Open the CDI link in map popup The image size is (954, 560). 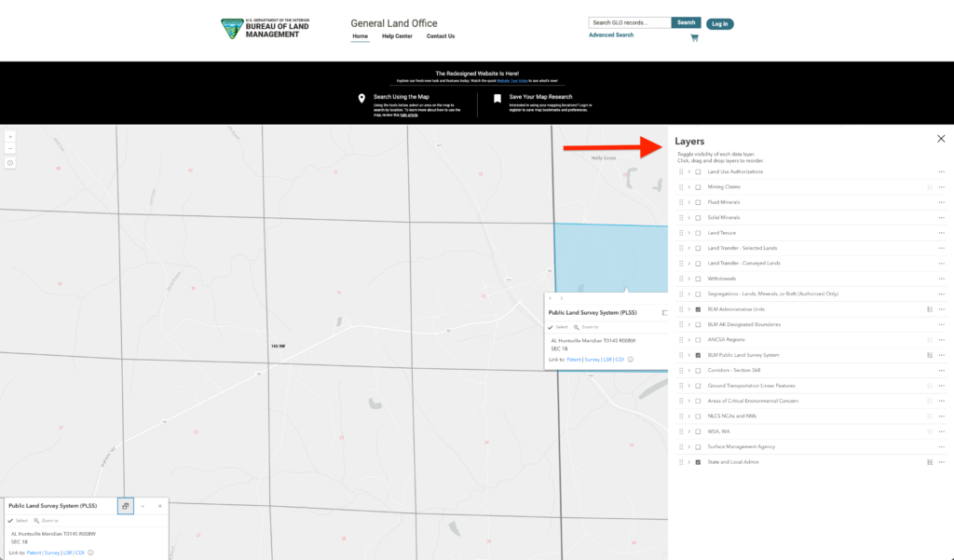pos(620,359)
